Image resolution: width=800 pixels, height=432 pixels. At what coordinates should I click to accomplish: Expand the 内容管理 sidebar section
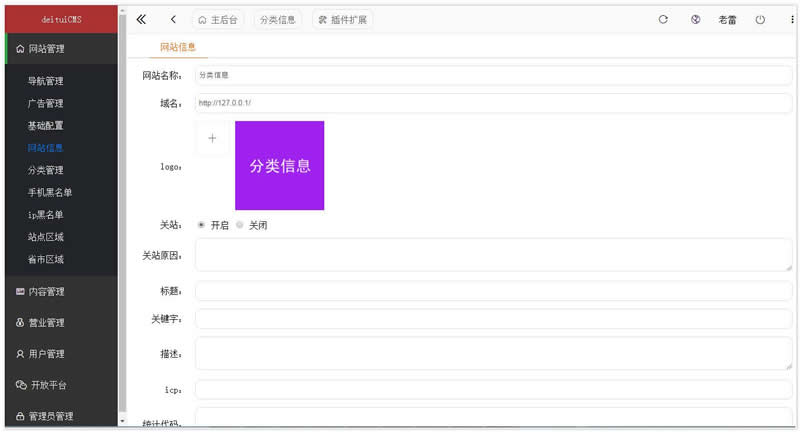click(x=58, y=292)
